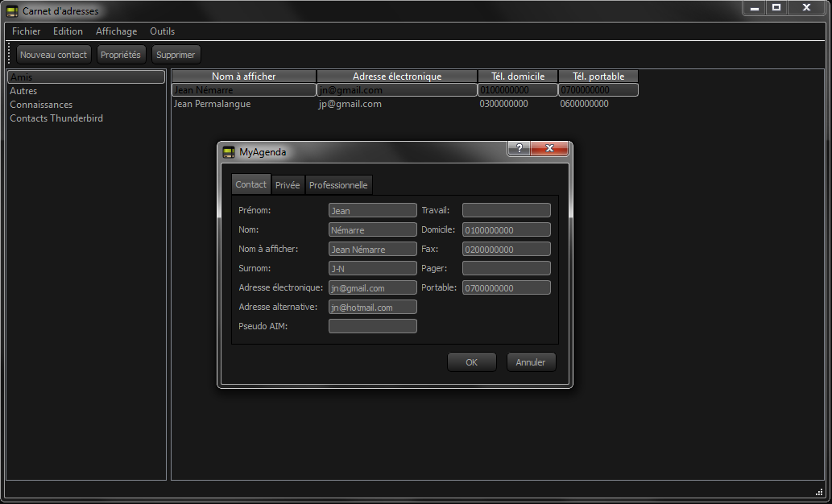The height and width of the screenshot is (504, 832).
Task: Confirm the dialog with OK
Action: pos(471,362)
